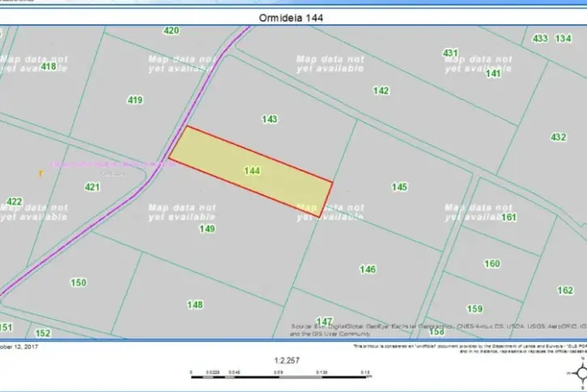Select parcel 419 on the map

135,100
